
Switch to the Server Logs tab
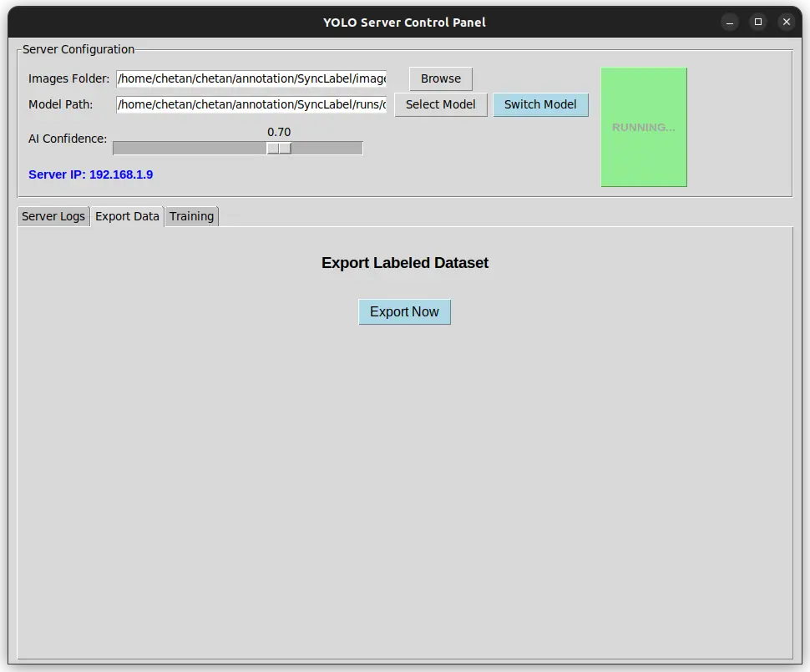[53, 215]
